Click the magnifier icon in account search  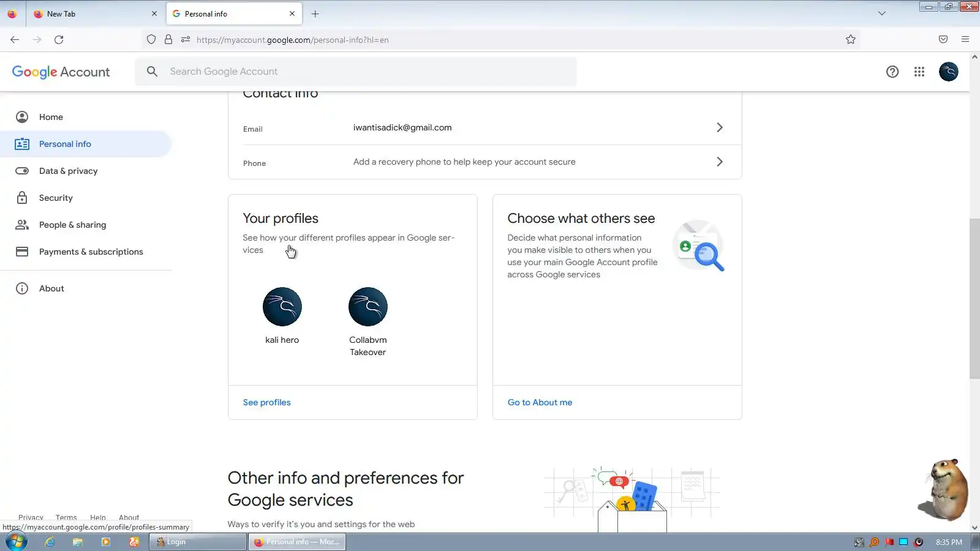[153, 72]
